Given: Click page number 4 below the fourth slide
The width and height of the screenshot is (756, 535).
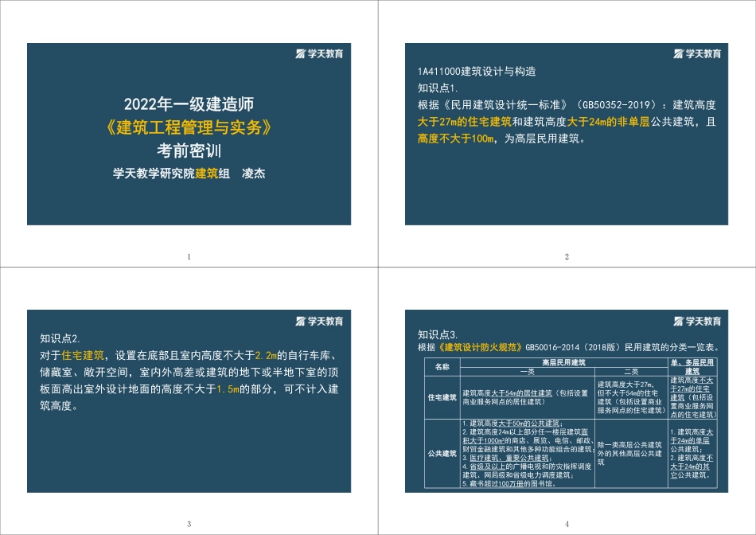Looking at the screenshot, I should (x=567, y=524).
